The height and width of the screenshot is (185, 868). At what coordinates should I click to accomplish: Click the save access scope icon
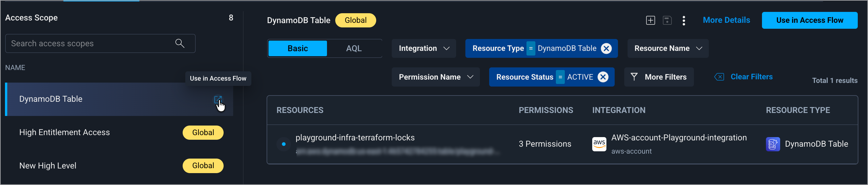pos(667,20)
